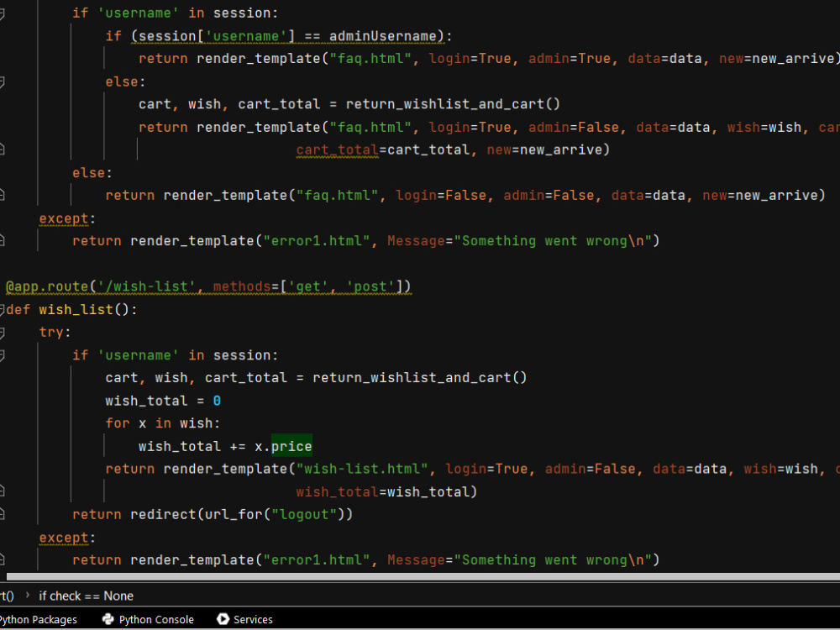Viewport: 840px width, 630px height.
Task: Click the 'wish_list' function name in def line
Action: click(x=76, y=310)
